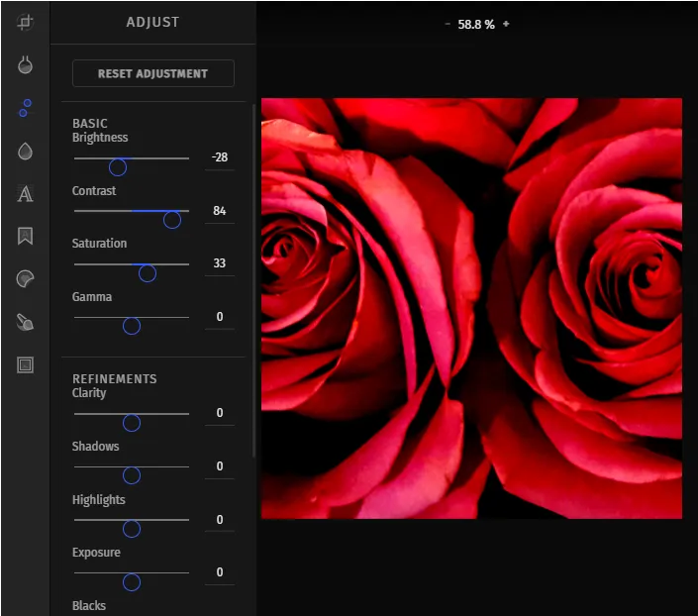Screen dimensions: 698x616
Task: Click the Shadows value field
Action: 220,466
